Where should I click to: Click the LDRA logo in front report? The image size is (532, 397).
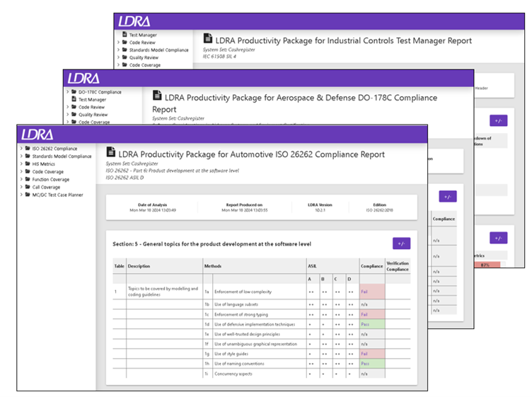coord(37,134)
